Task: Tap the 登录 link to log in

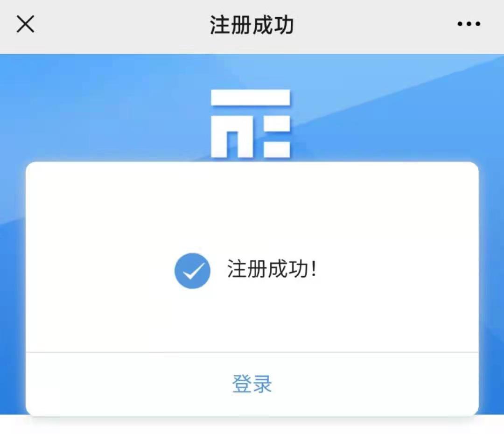Action: 252,384
